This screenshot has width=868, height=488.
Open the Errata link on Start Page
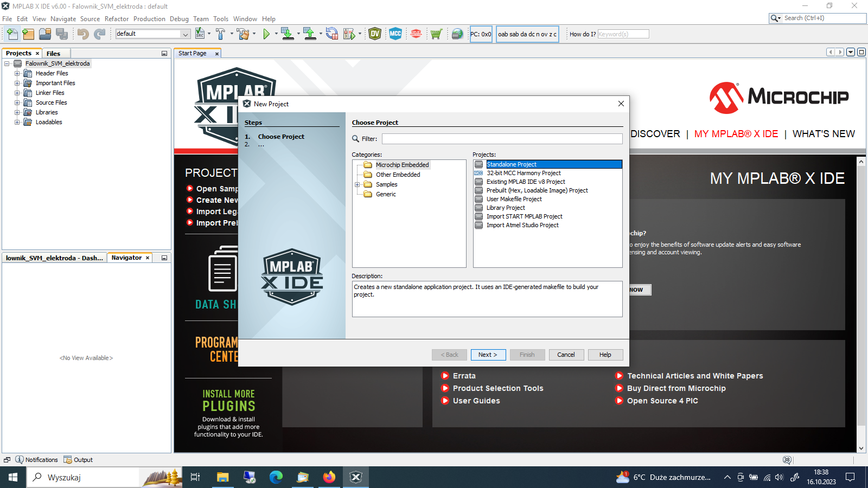click(x=464, y=376)
